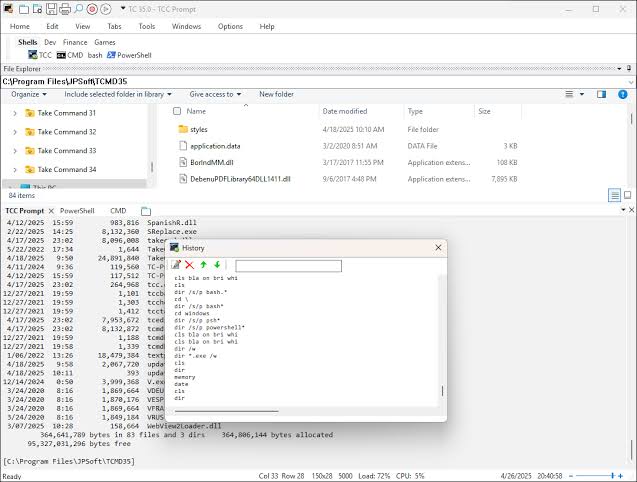Click the red Record macro icon
This screenshot has height=482, width=637.
[92, 9]
